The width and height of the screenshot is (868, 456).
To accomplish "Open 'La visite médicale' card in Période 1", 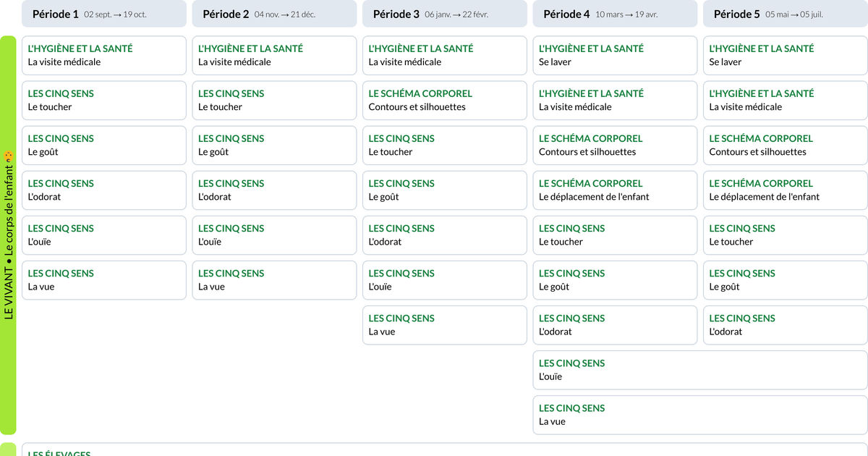I will tap(103, 55).
